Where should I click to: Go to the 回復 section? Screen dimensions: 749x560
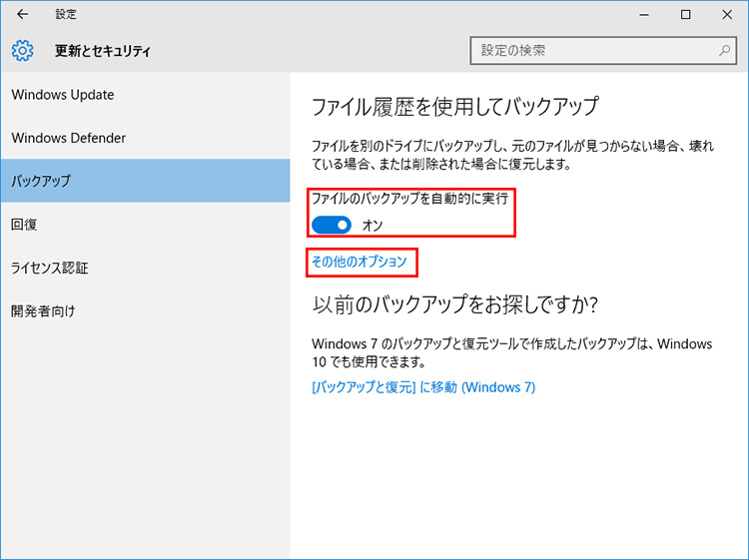point(25,225)
